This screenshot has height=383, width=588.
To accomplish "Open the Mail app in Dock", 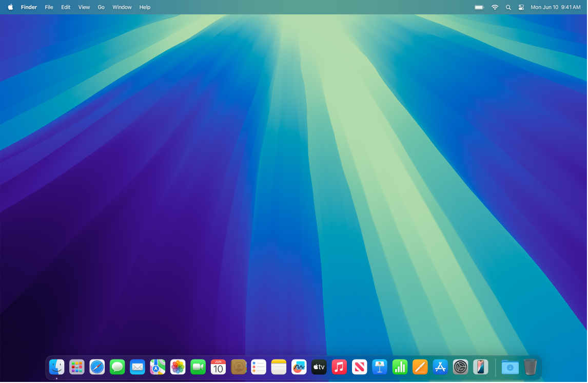I will coord(138,367).
